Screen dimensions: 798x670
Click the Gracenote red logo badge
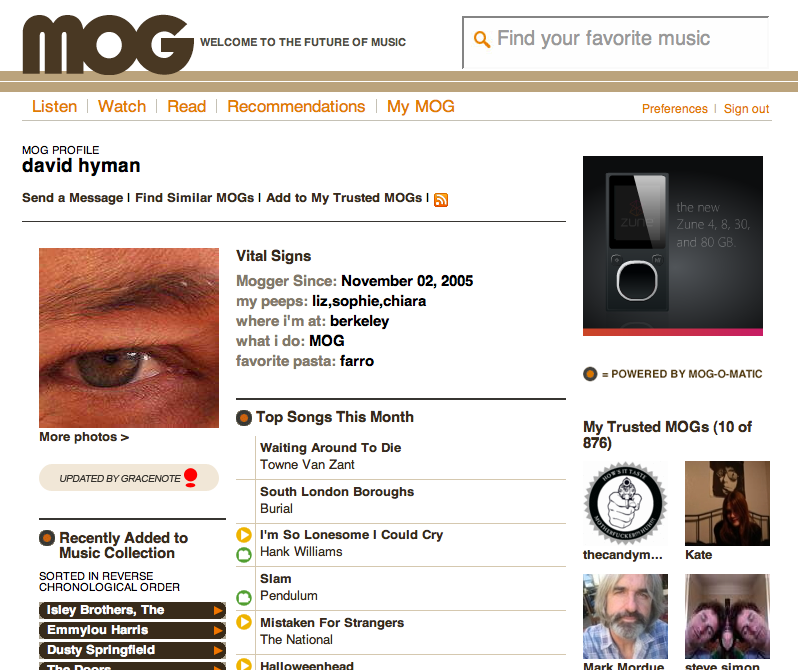coord(191,478)
